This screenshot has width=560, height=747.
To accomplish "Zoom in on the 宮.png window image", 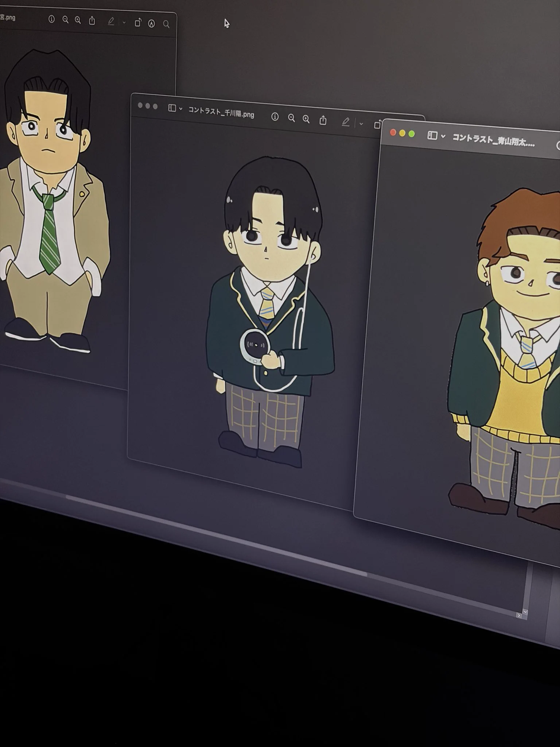I will [x=78, y=20].
